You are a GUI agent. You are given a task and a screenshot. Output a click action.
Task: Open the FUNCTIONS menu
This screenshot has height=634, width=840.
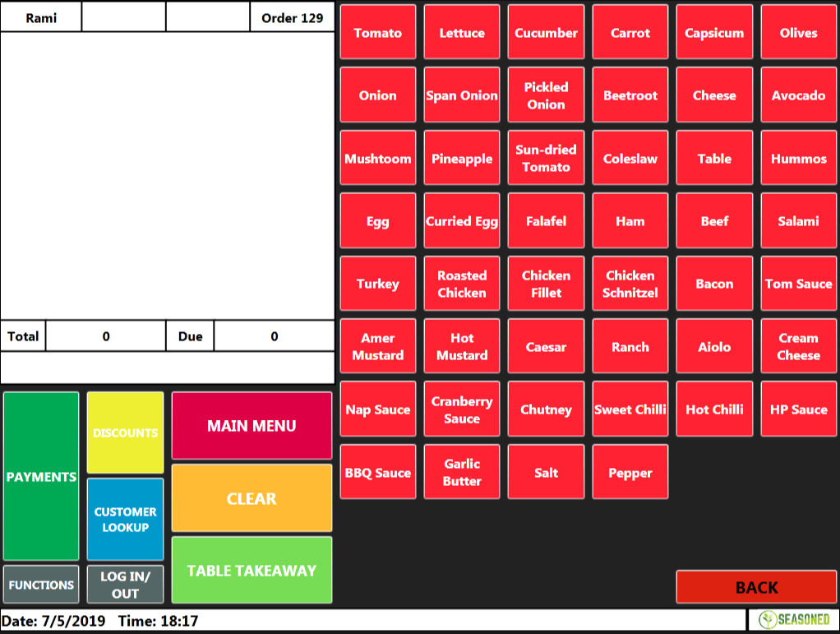click(x=41, y=585)
